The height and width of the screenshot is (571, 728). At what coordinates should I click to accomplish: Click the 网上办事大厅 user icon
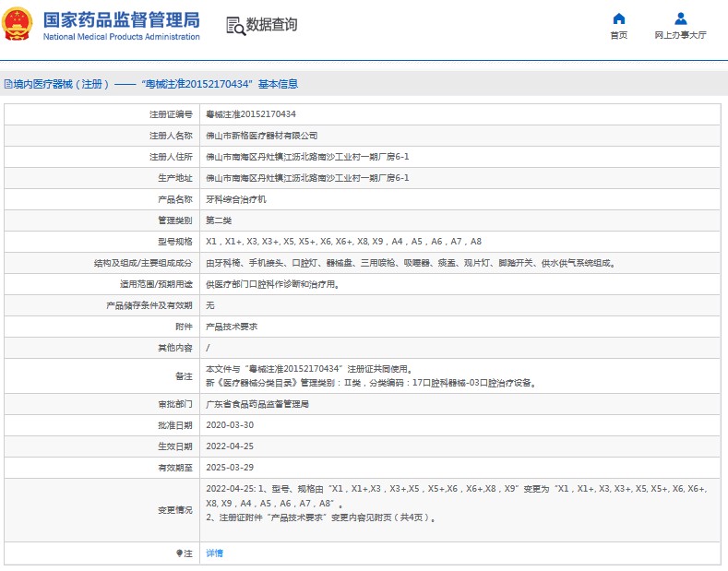[681, 18]
